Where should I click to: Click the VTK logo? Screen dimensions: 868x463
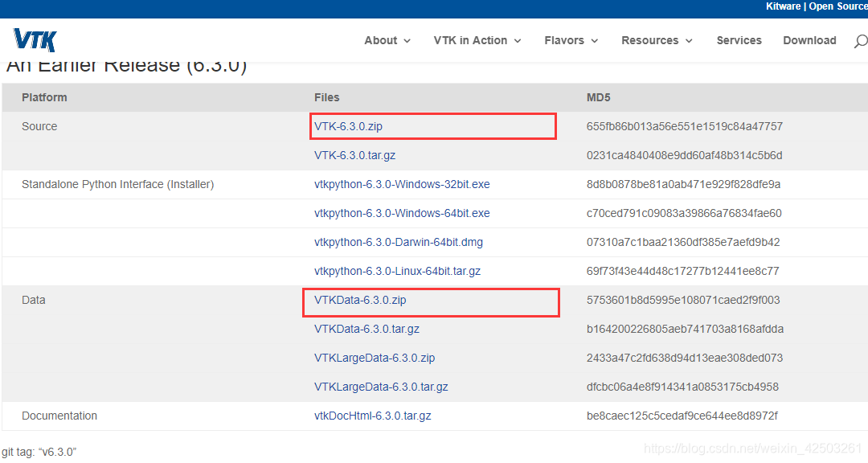pyautogui.click(x=35, y=40)
